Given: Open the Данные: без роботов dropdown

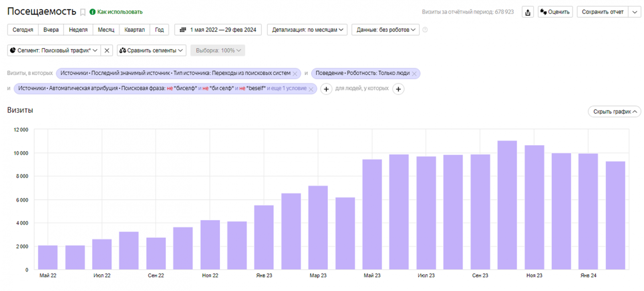Looking at the screenshot, I should 385,30.
